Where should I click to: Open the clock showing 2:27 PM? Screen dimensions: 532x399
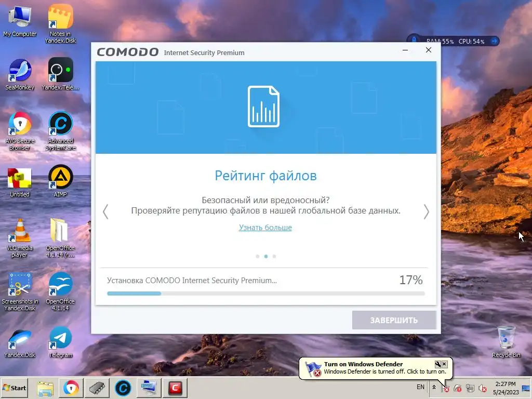coord(506,388)
